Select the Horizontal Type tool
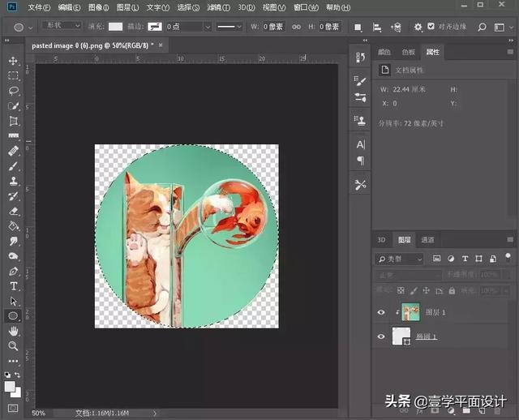 tap(13, 286)
